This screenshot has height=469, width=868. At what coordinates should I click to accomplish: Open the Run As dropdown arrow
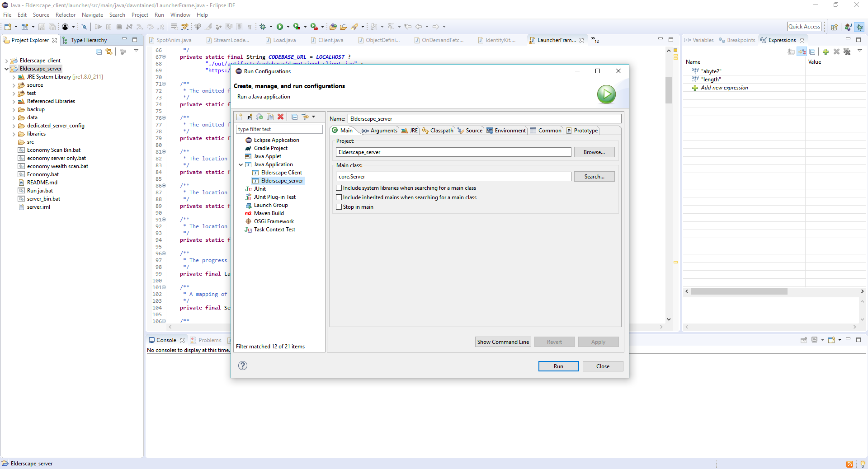[x=288, y=27]
